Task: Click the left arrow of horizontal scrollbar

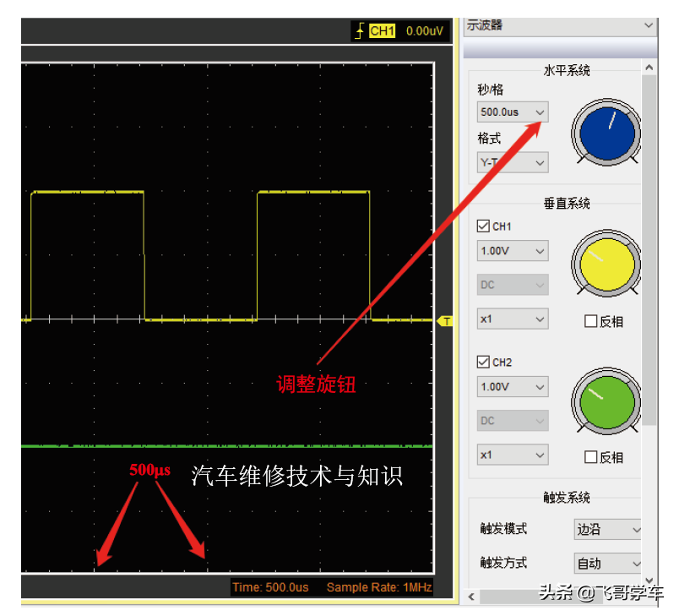Action: click(x=470, y=597)
